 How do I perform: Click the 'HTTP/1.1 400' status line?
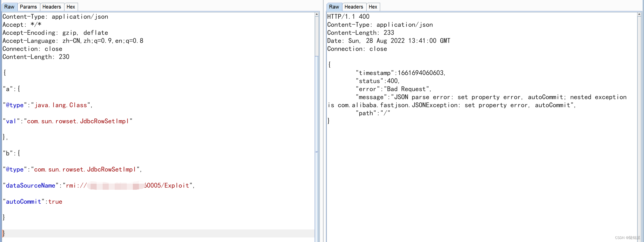coord(348,17)
